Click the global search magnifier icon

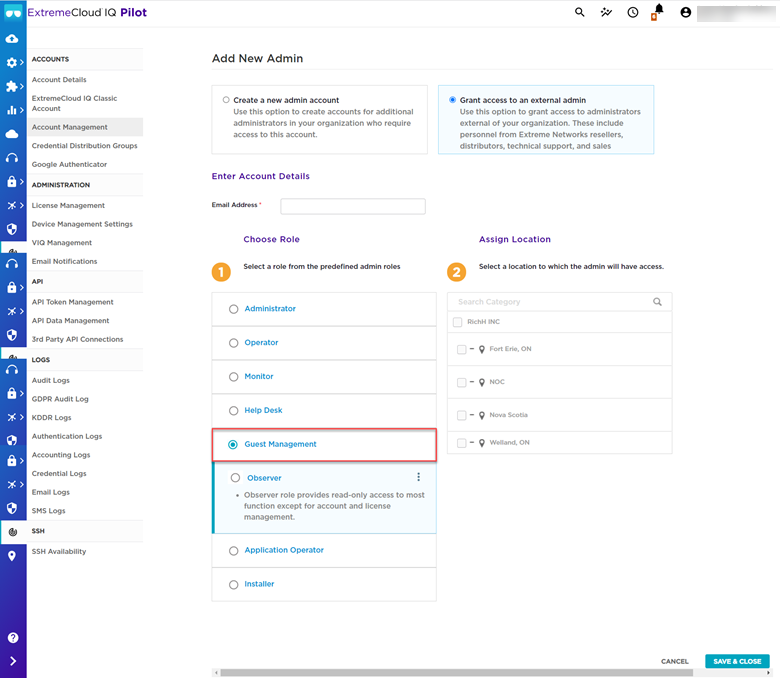pos(580,12)
